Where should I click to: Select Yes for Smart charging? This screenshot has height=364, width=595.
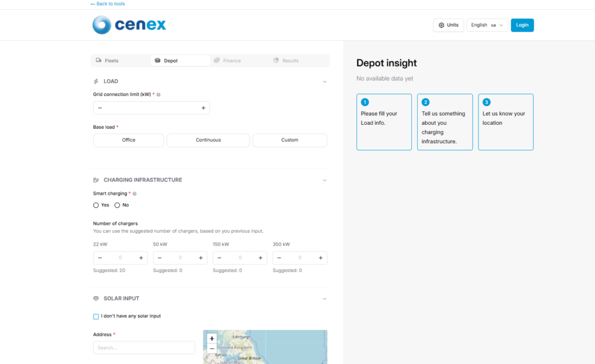point(96,205)
